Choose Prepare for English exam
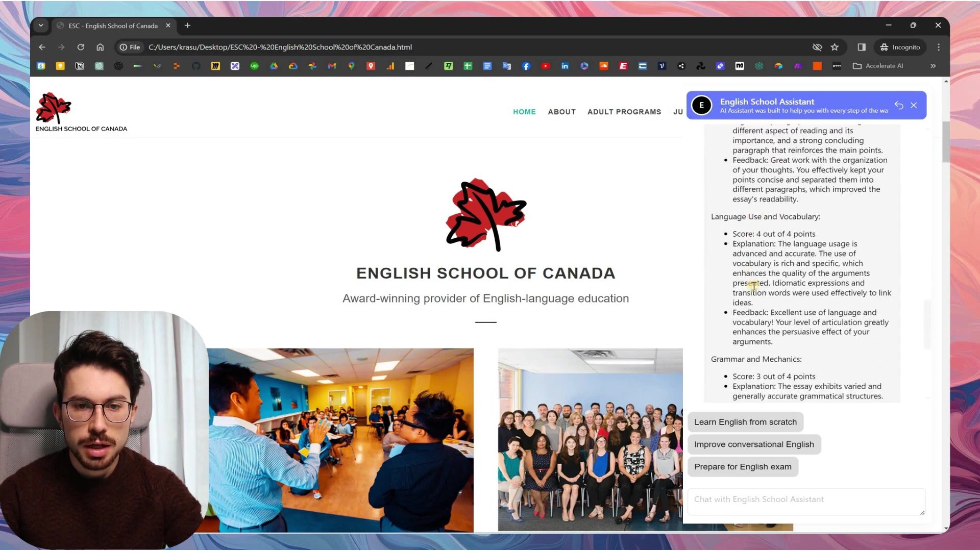Viewport: 980px width, 551px height. click(x=743, y=467)
